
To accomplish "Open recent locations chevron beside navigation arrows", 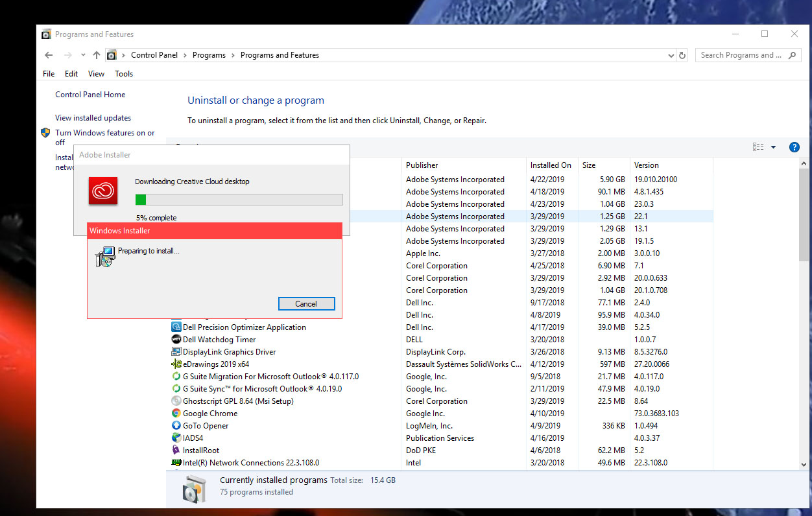I will (82, 55).
